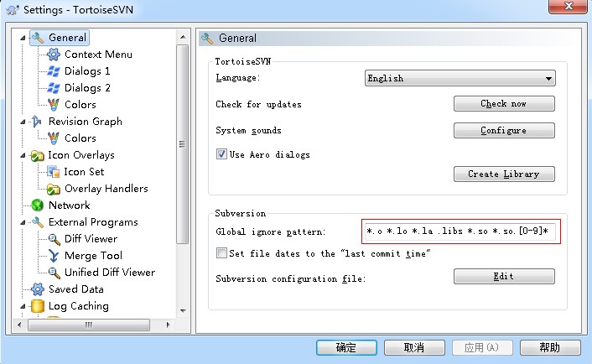Image resolution: width=592 pixels, height=364 pixels.
Task: Click Check now button
Action: tap(504, 104)
